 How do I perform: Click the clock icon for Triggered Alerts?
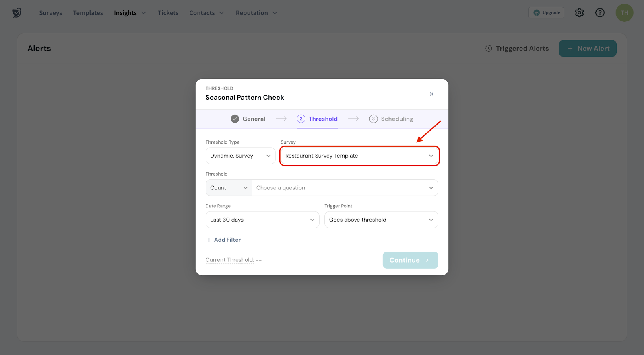(488, 49)
